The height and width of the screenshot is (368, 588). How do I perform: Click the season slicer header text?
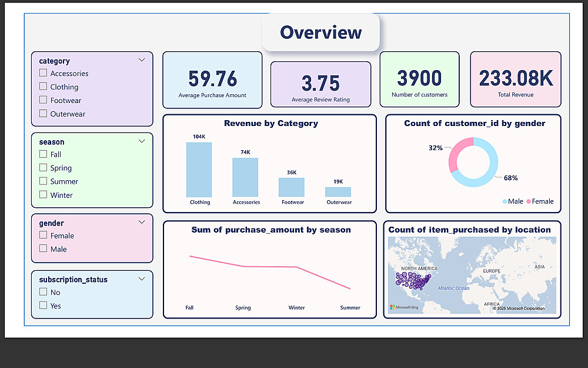pyautogui.click(x=52, y=142)
